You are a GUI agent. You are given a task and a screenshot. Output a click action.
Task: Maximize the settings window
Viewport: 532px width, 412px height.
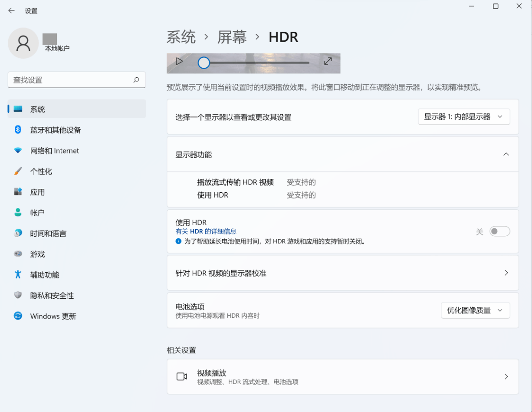pos(496,6)
